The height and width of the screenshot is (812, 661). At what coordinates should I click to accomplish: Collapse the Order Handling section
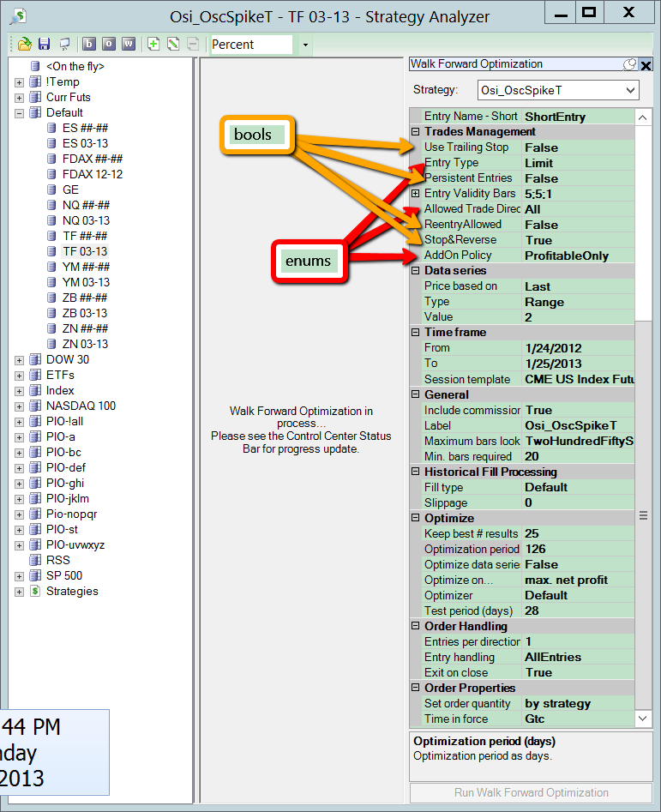415,626
